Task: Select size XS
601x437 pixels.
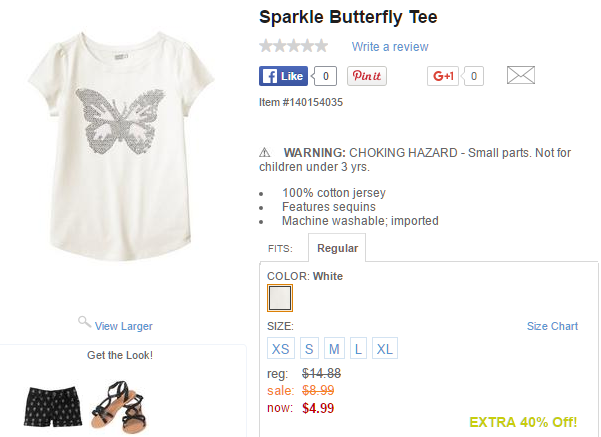Action: click(281, 349)
